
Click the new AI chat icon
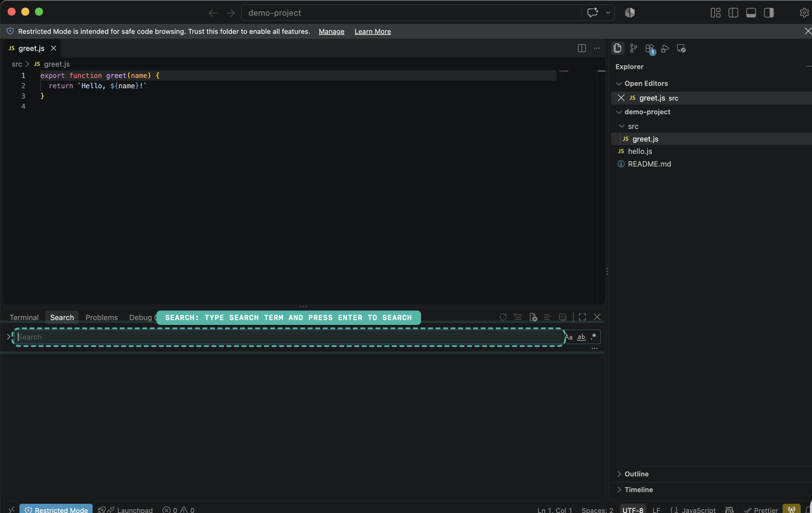[x=593, y=13]
